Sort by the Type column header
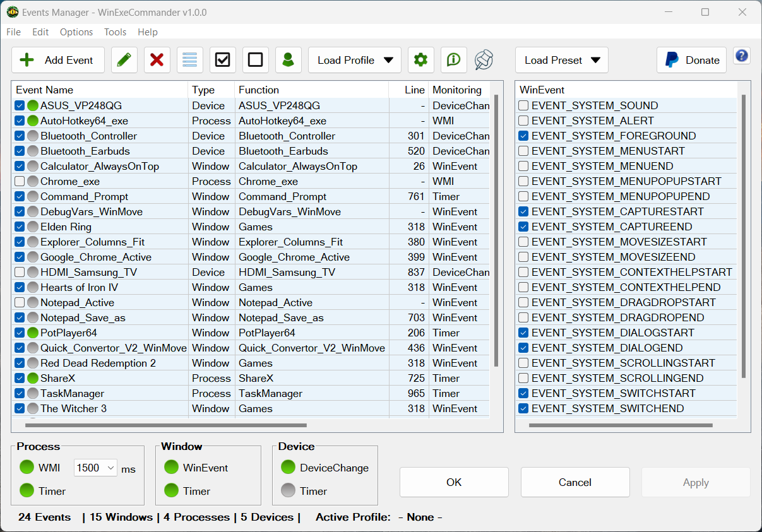Image resolution: width=762 pixels, height=532 pixels. point(211,90)
